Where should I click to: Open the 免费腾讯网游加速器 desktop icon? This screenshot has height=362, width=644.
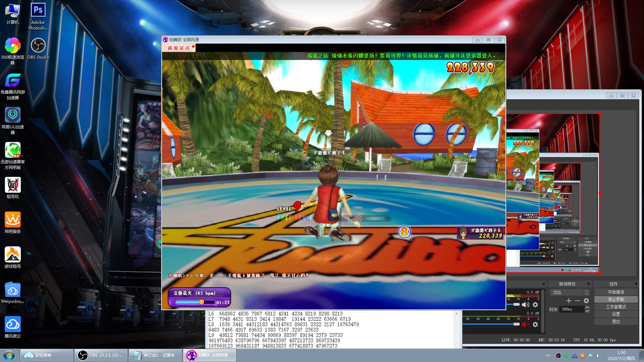coord(12,86)
